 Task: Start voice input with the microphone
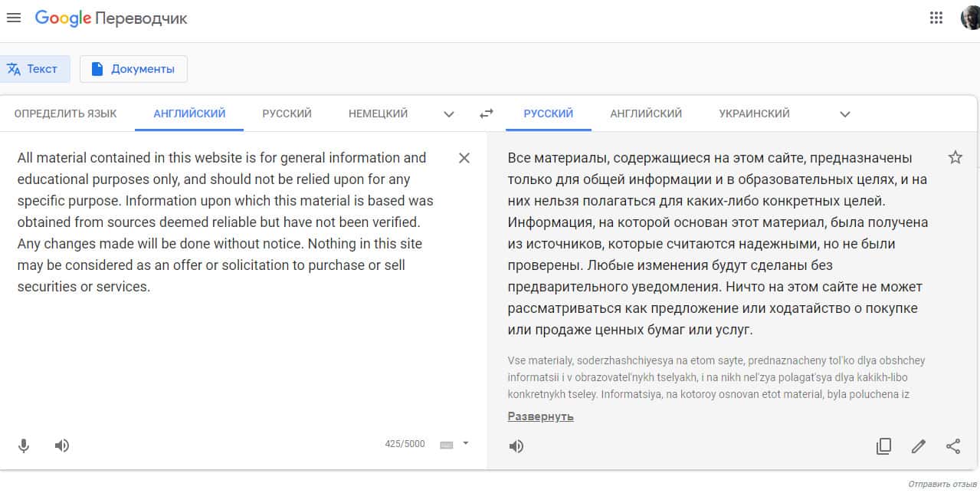pos(24,446)
